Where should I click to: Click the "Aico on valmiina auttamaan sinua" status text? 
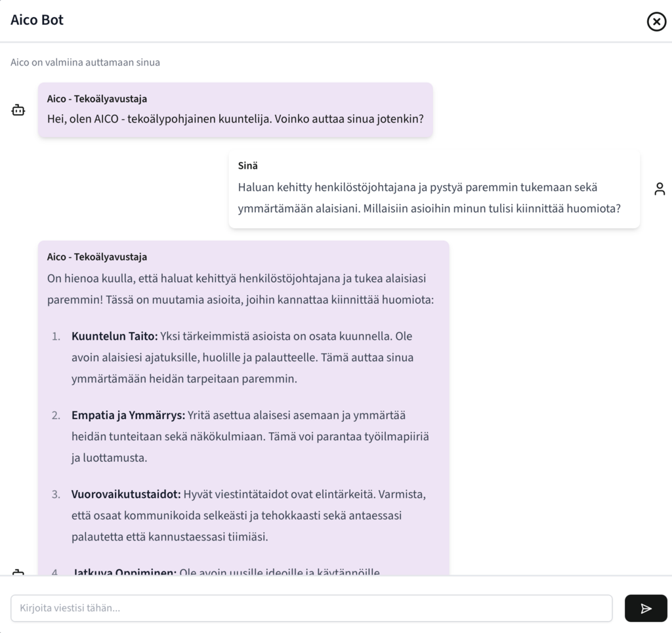coord(85,62)
